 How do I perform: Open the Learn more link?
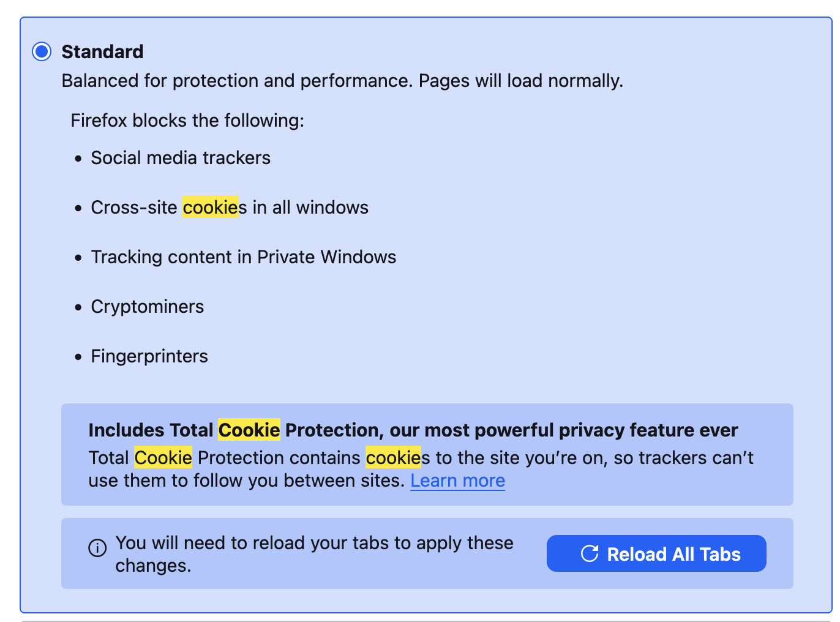coord(457,481)
